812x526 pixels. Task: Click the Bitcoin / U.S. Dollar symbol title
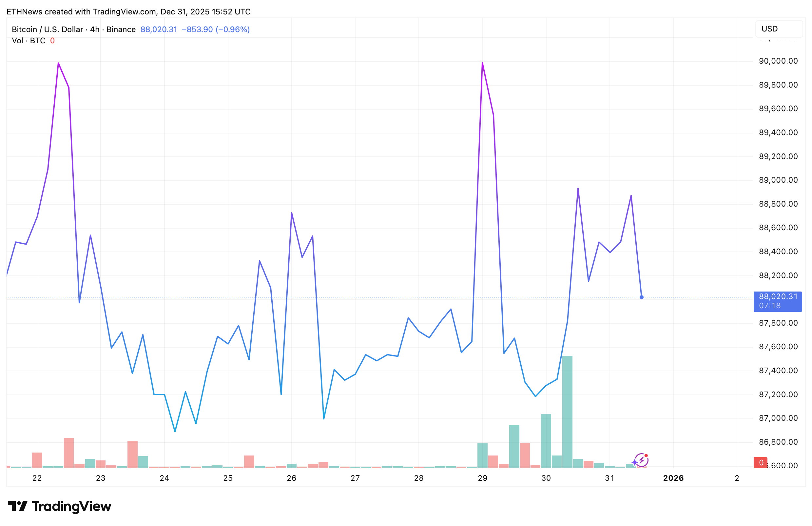[48, 30]
